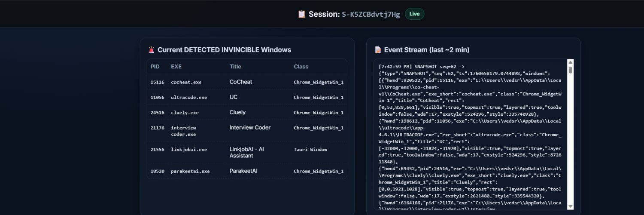Click the notepad icon beside Event Stream

coord(378,50)
